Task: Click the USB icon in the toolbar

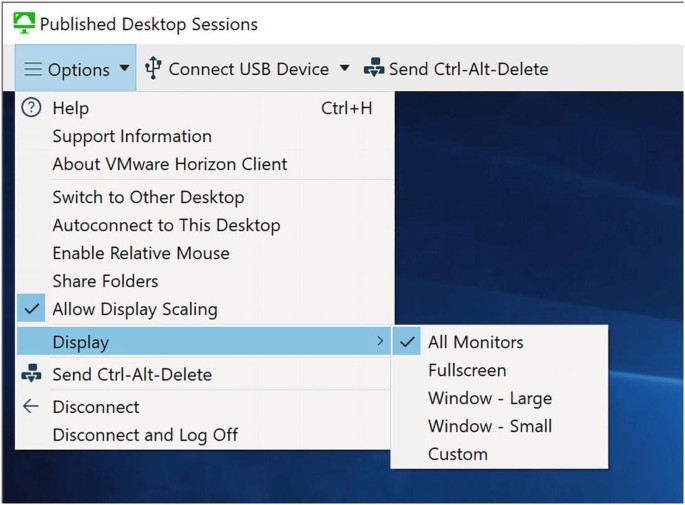Action: 153,69
